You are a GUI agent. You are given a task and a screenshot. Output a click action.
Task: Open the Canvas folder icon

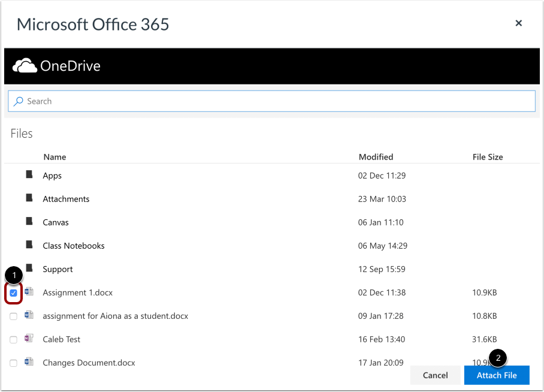tap(29, 222)
